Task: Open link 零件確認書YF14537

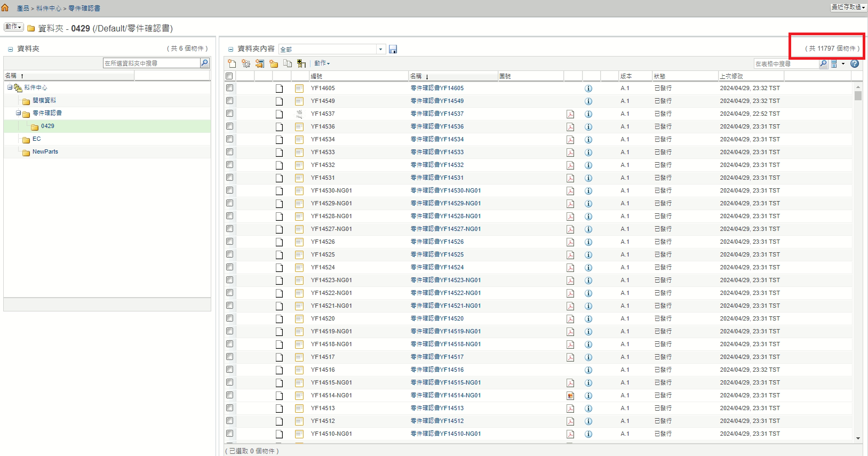Action: (437, 114)
